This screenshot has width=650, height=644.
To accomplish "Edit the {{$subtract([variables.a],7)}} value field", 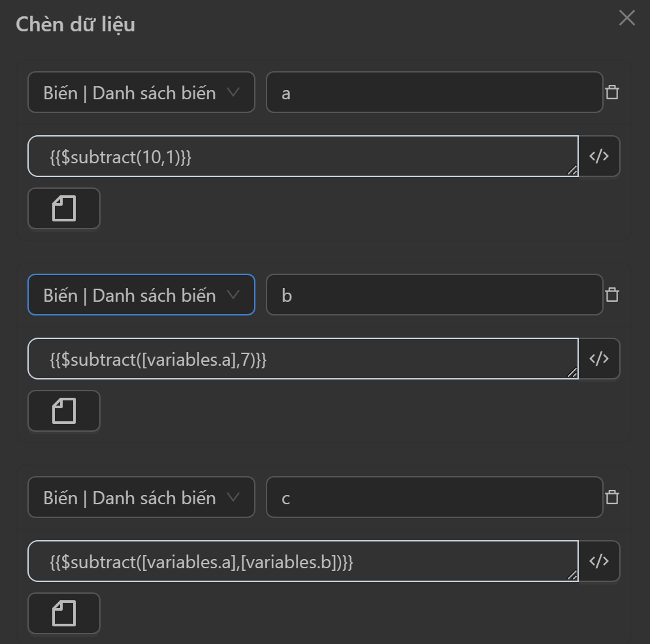I will coord(302,359).
